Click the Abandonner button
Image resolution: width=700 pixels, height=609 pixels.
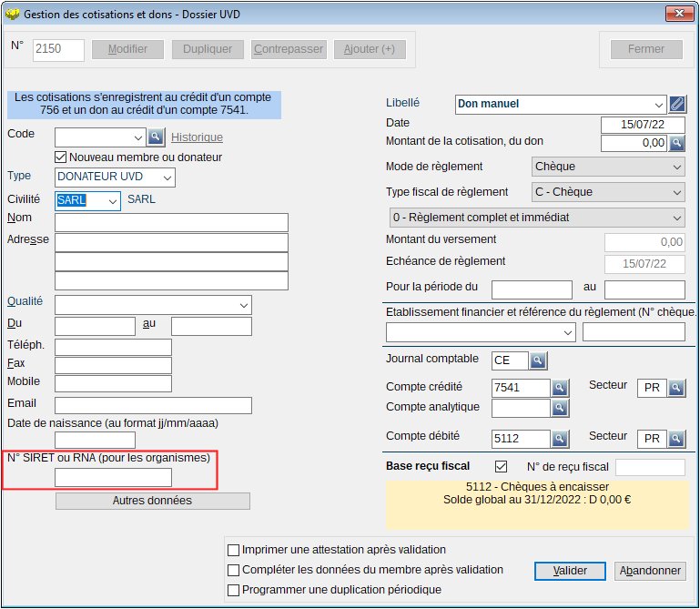[650, 571]
